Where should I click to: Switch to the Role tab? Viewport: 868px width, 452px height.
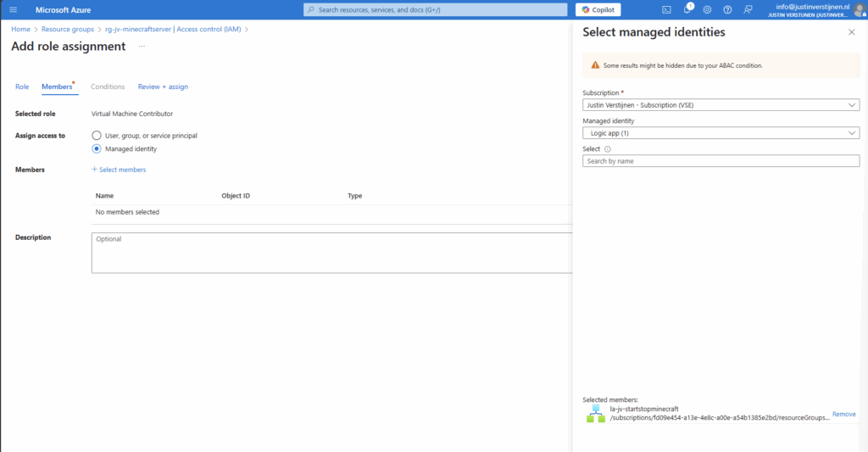pos(22,86)
